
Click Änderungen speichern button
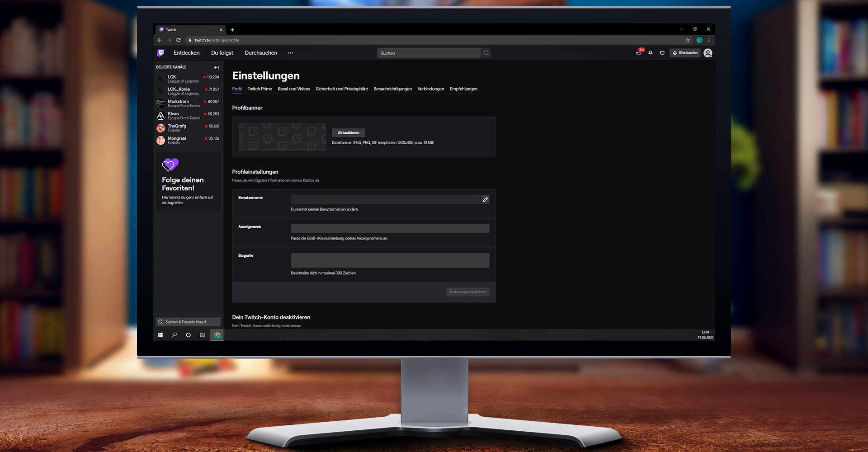coord(468,292)
